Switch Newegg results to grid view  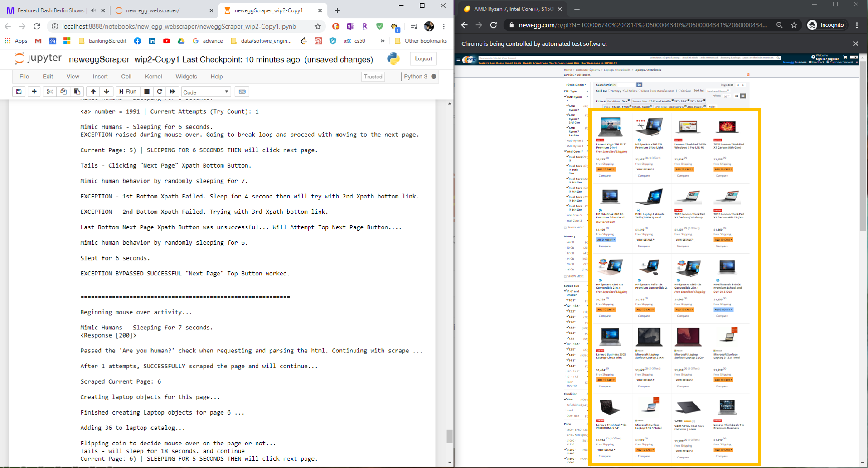click(x=743, y=96)
